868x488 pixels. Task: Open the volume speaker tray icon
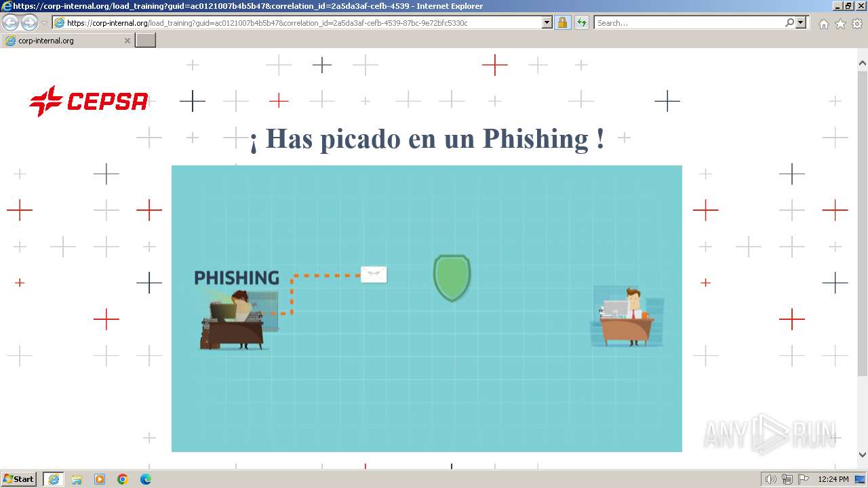click(771, 479)
